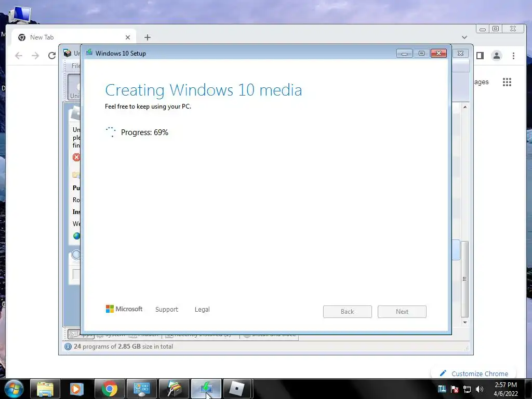
Task: Close the Windows 10 Setup window
Action: [438, 54]
